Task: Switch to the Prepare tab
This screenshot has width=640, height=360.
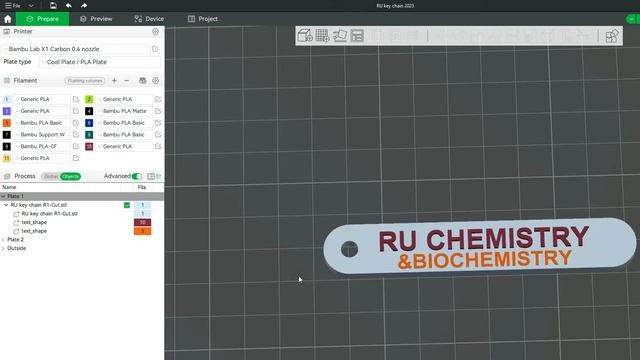Action: click(x=42, y=19)
